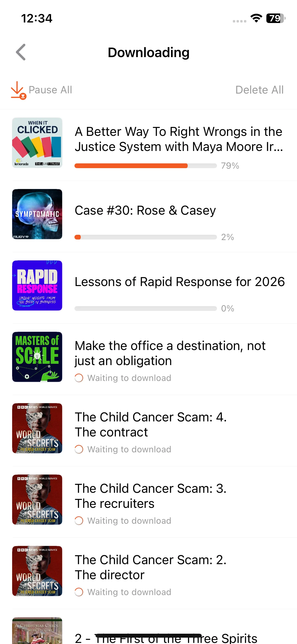This screenshot has width=297, height=644.
Task: Open the When It Clicked cover thumbnail
Action: pyautogui.click(x=37, y=143)
